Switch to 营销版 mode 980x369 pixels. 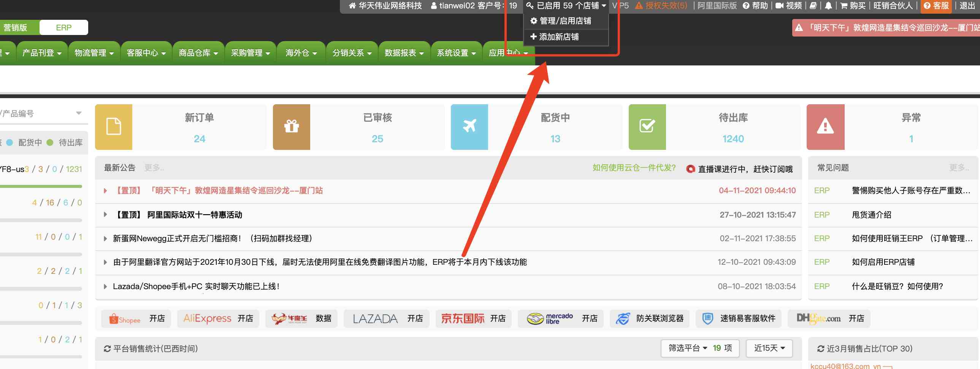tap(17, 27)
